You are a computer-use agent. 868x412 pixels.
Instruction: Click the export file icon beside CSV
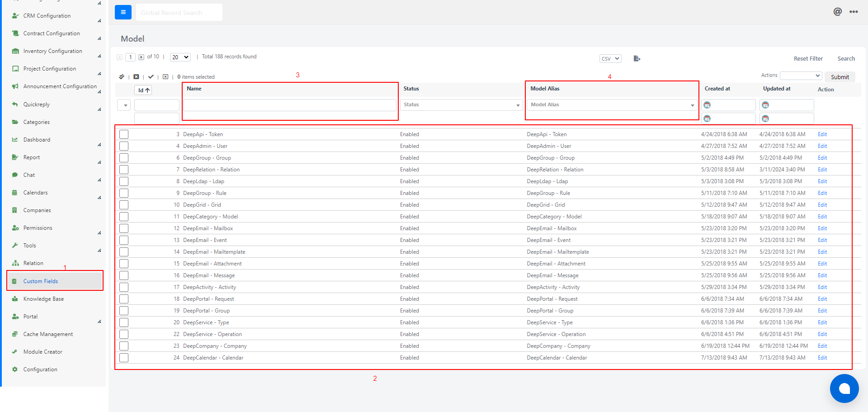point(637,58)
